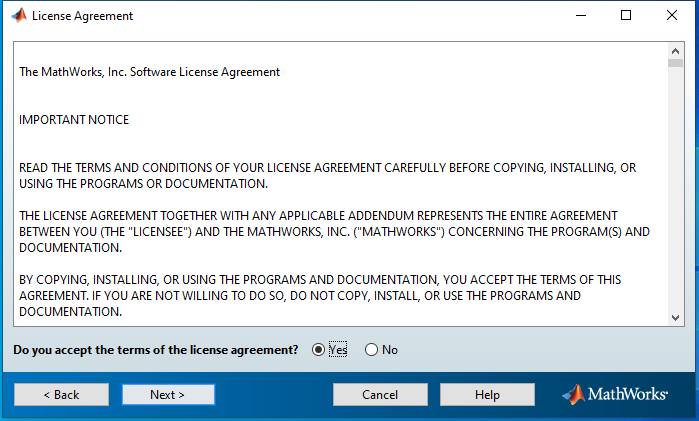Click the 'Software License Agreement' first line

[x=150, y=72]
